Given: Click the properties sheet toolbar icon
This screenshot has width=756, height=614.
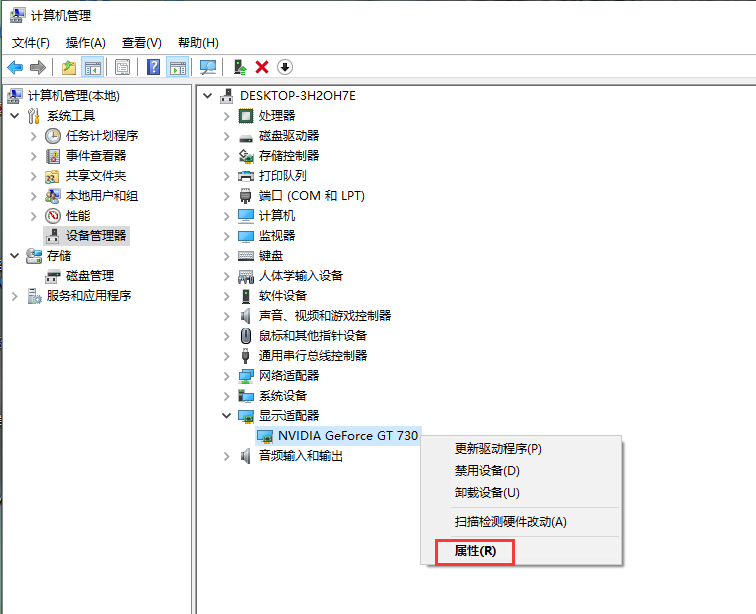Looking at the screenshot, I should coord(122,67).
